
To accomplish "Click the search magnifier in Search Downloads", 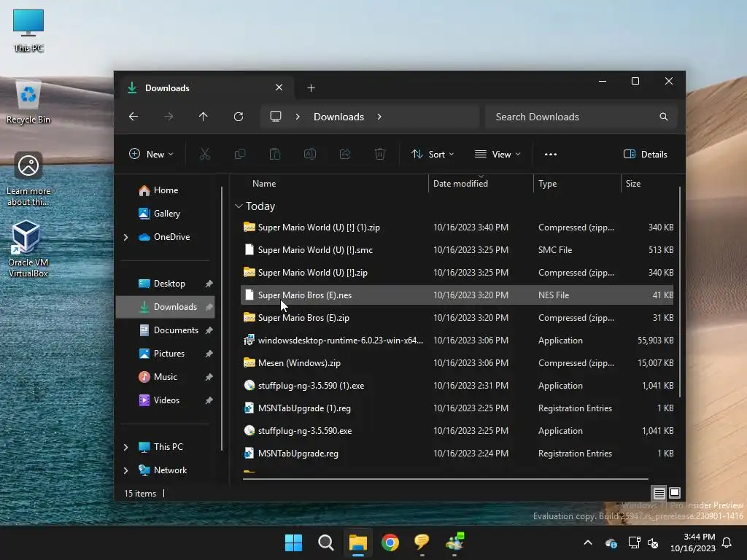I will click(664, 117).
